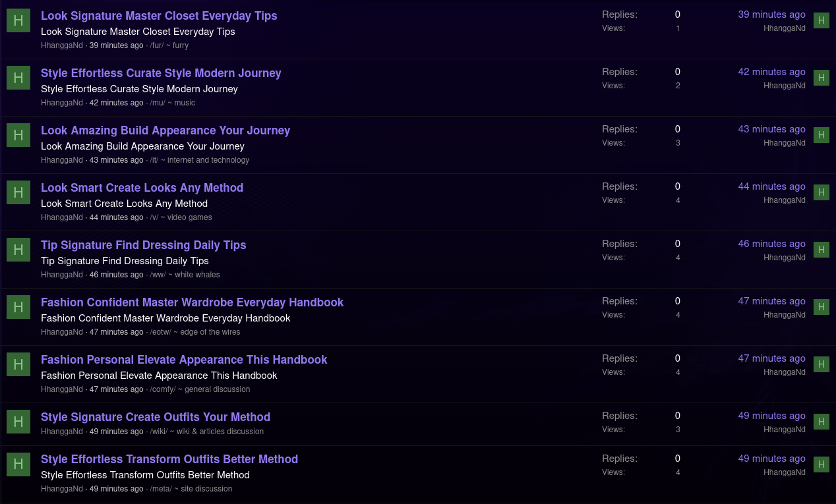Click small last-poster avatar beside '44 minutes ago'
The width and height of the screenshot is (836, 504).
pyautogui.click(x=821, y=192)
